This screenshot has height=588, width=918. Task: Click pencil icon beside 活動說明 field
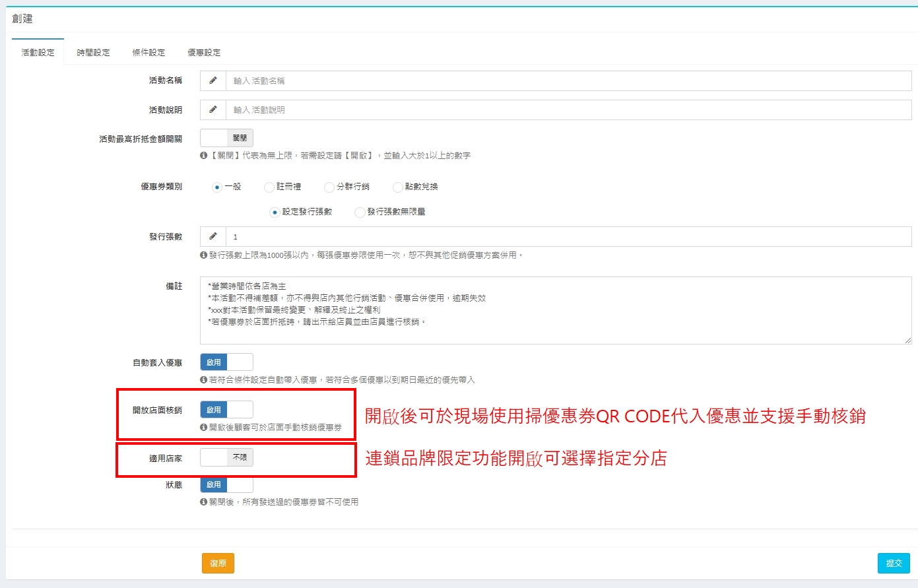[213, 110]
